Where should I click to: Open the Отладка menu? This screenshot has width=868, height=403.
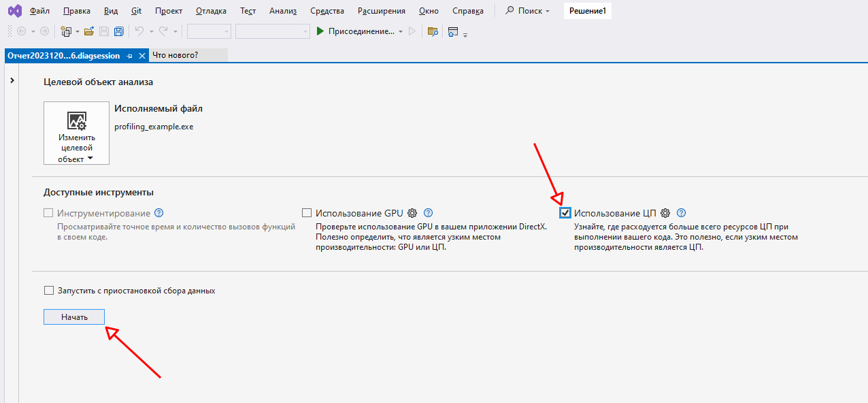coord(211,11)
